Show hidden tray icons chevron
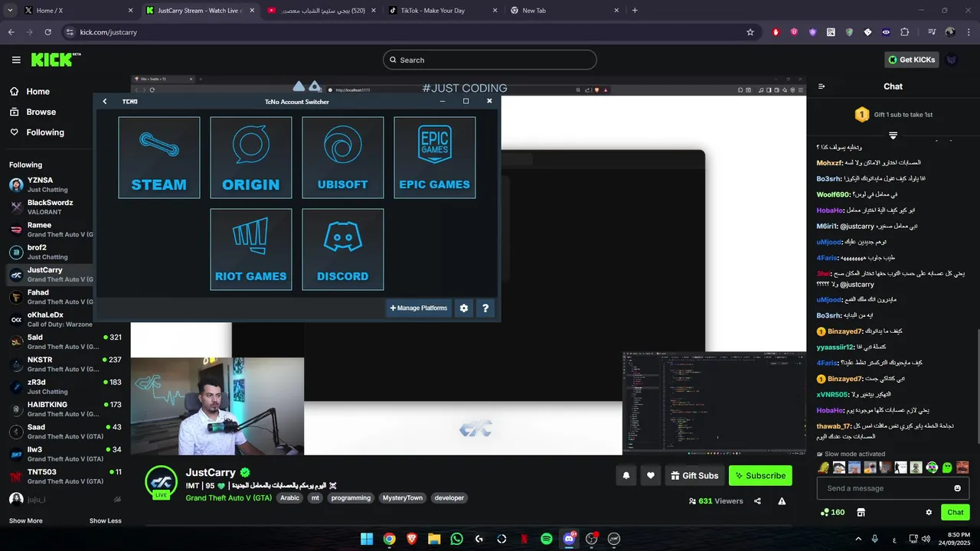This screenshot has height=551, width=980. coord(858,539)
